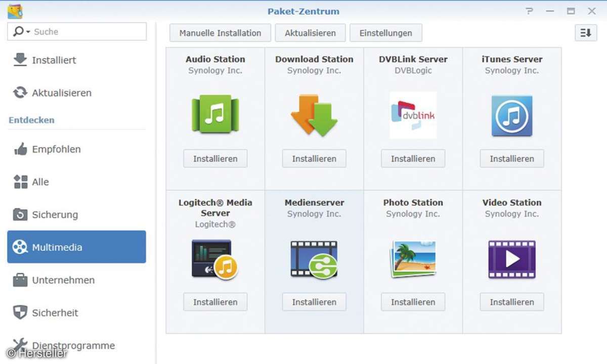Install the Photo Station package
607x364 pixels.
point(413,302)
